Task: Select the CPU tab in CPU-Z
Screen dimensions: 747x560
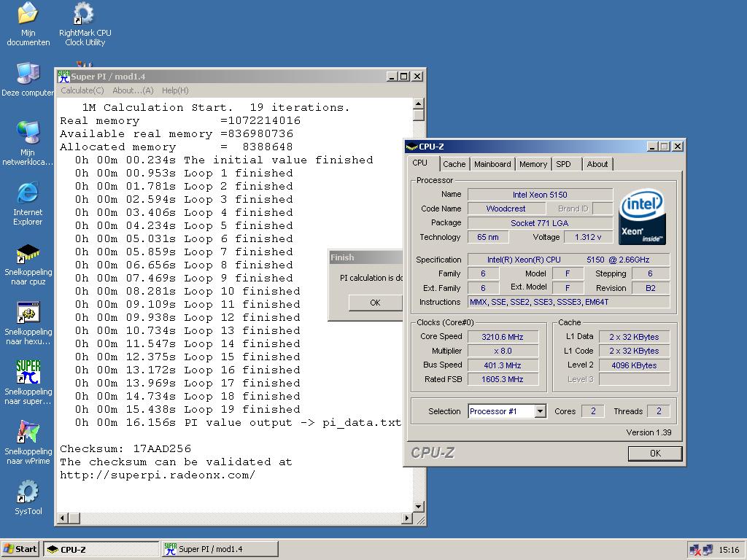Action: click(x=419, y=163)
